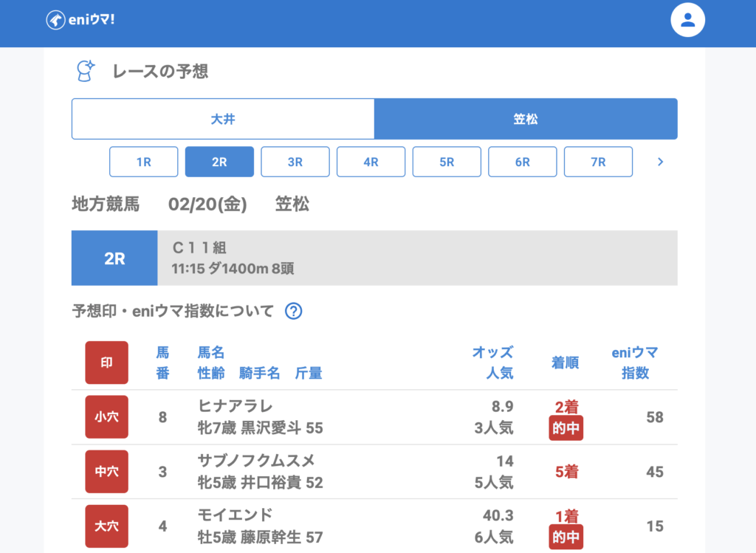Click the 予想印・eniウマ指数について link
Image resolution: width=756 pixels, height=553 pixels.
click(173, 311)
